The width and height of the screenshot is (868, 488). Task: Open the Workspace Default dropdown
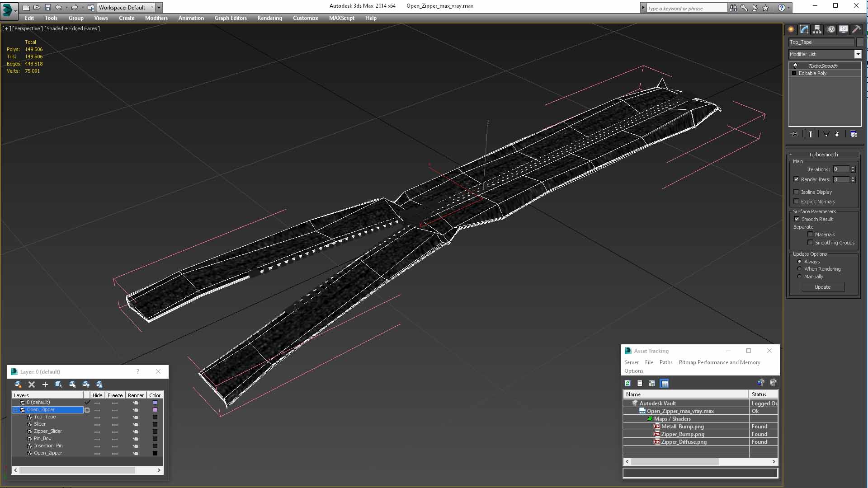click(x=127, y=7)
